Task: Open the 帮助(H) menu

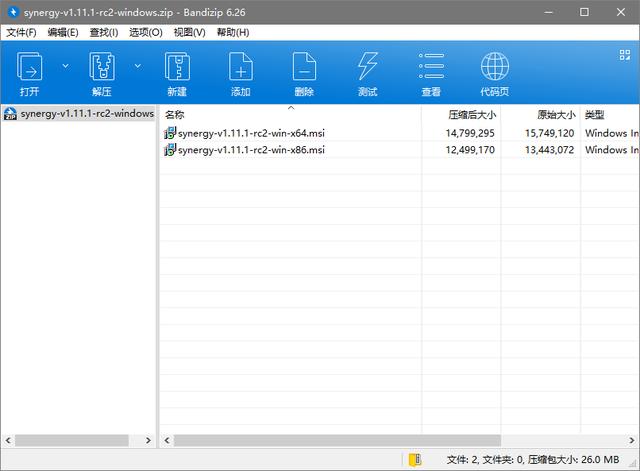Action: (x=233, y=33)
